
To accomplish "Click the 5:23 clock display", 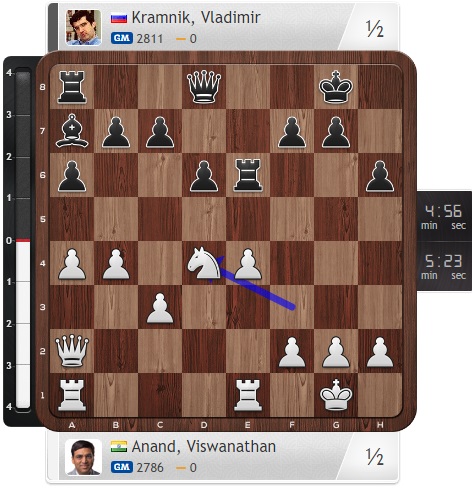I will click(444, 267).
